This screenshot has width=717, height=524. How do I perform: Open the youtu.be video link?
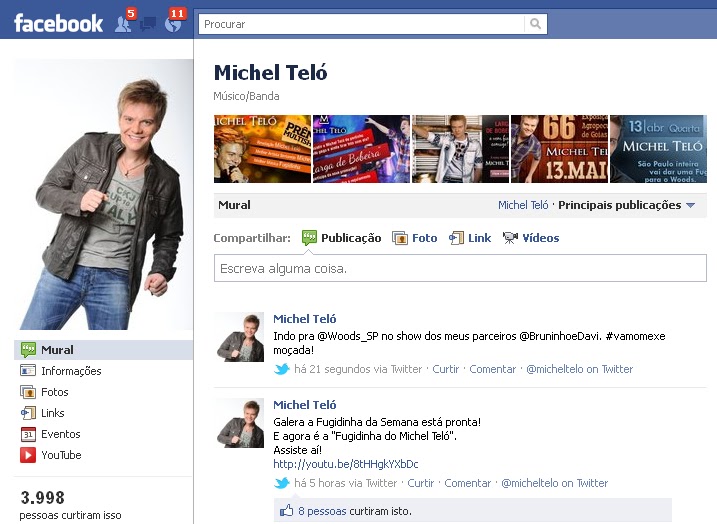coord(346,464)
